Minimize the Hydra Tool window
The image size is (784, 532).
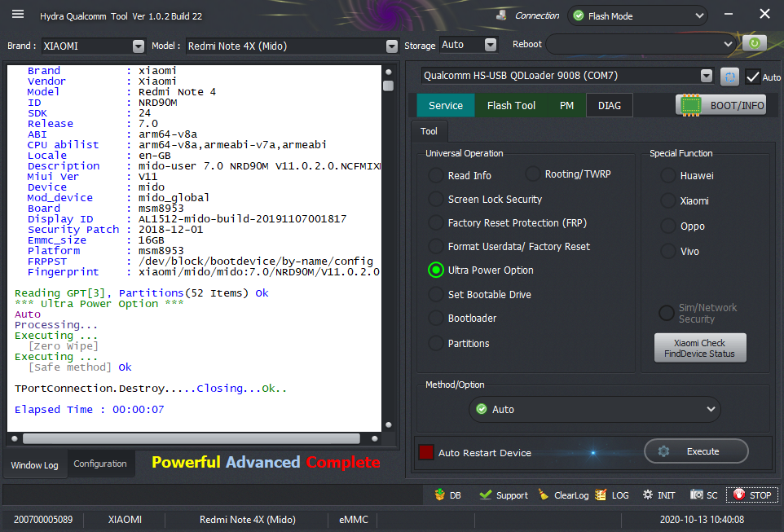pos(729,14)
